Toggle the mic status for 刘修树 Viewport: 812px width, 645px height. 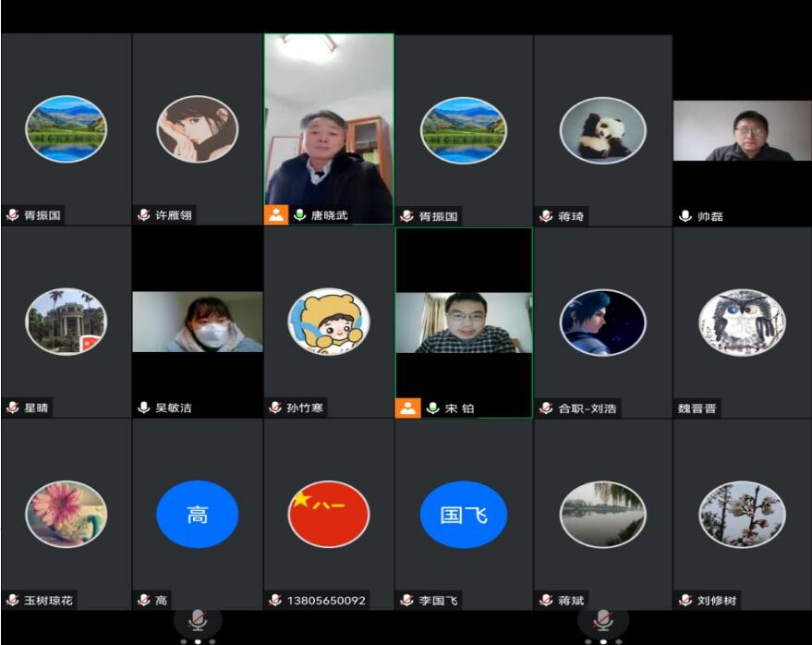point(685,601)
